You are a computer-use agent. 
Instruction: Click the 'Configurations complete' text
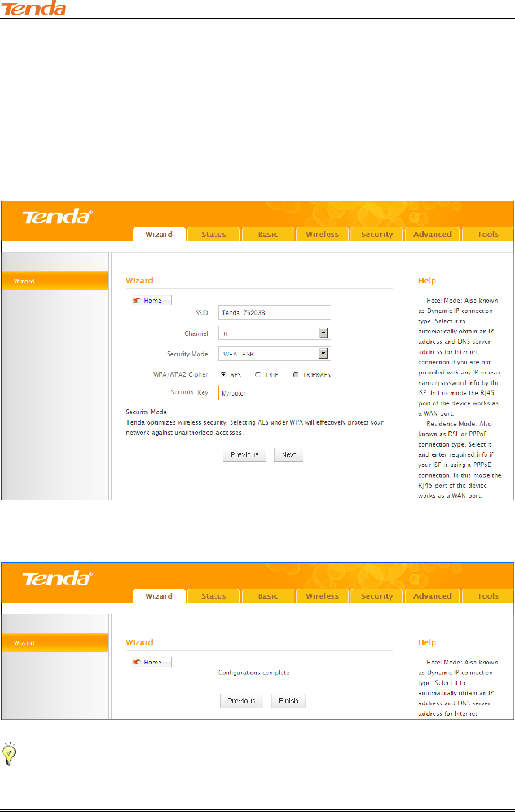[x=254, y=672]
